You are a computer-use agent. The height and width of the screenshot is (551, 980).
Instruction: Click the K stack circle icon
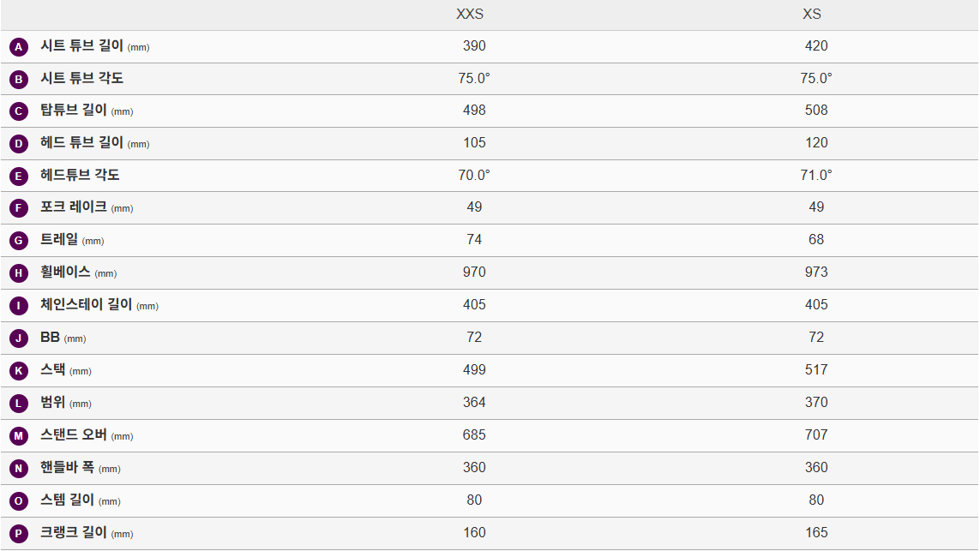click(x=19, y=371)
